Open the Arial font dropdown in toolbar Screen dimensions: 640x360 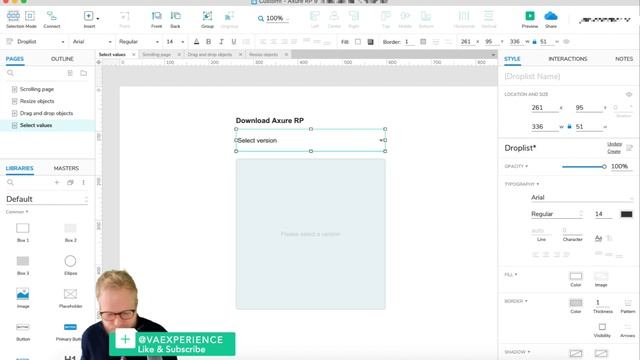click(x=92, y=42)
